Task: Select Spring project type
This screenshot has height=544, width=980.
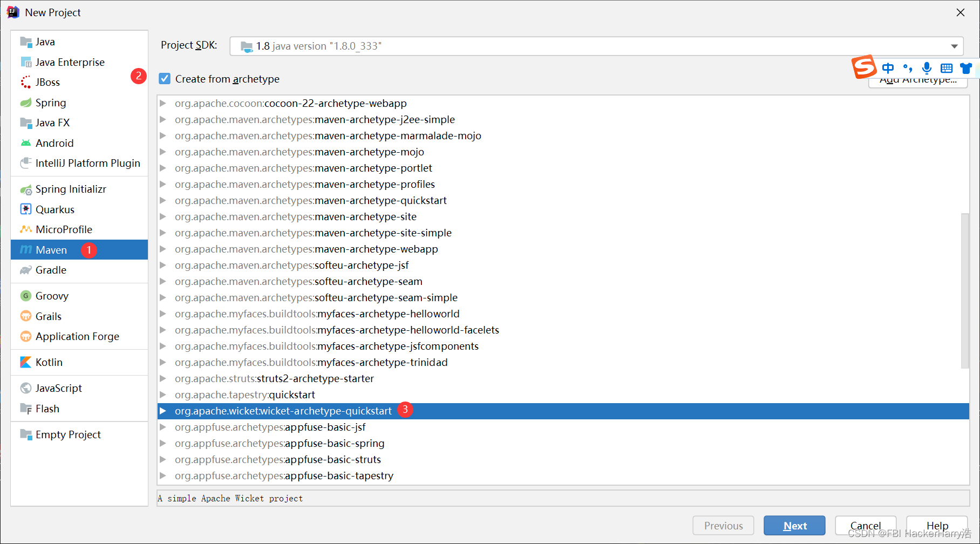Action: (79, 103)
